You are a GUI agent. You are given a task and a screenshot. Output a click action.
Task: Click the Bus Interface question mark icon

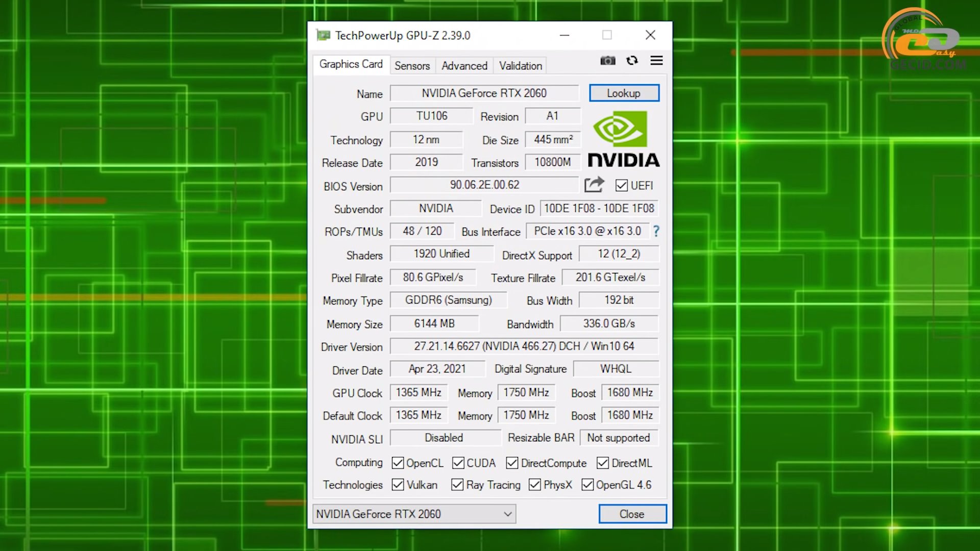pos(656,231)
